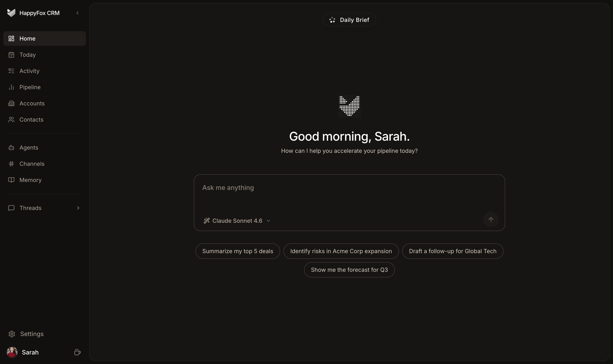Collapse the sidebar with the left chevron
The image size is (613, 364).
[77, 13]
